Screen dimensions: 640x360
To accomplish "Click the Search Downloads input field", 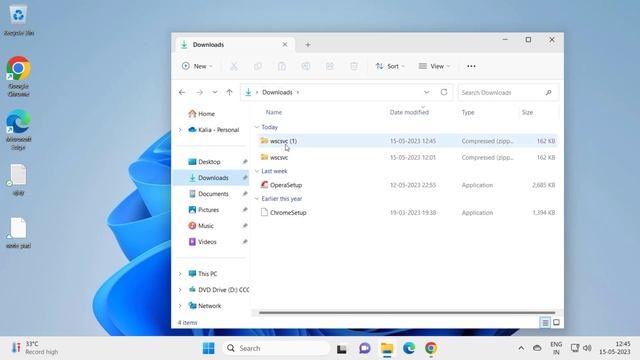I will [508, 93].
